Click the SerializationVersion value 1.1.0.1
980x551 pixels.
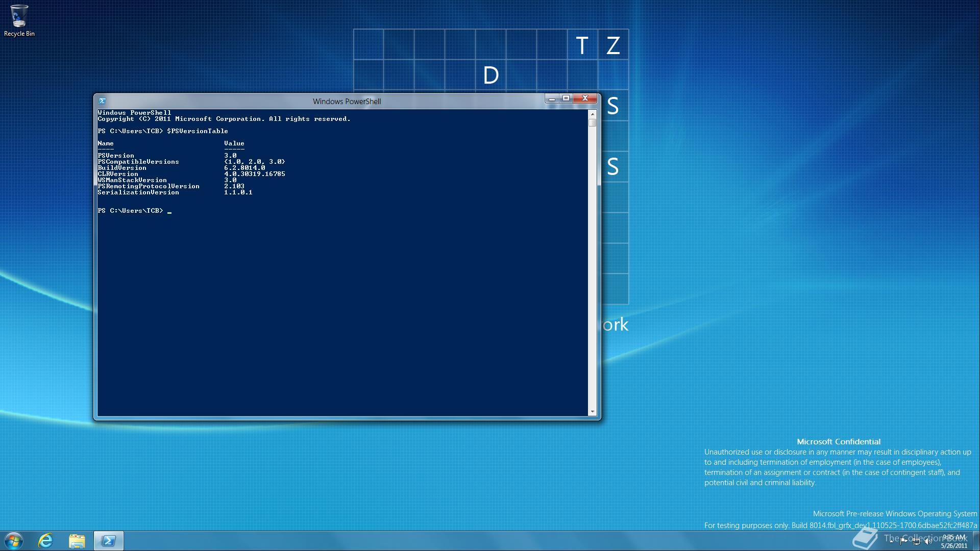click(238, 192)
